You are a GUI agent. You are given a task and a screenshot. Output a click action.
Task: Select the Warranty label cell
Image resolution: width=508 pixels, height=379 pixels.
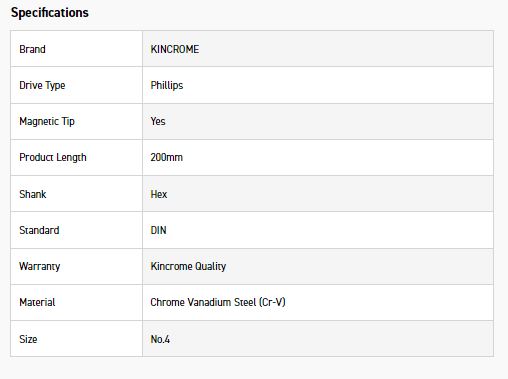pyautogui.click(x=76, y=266)
